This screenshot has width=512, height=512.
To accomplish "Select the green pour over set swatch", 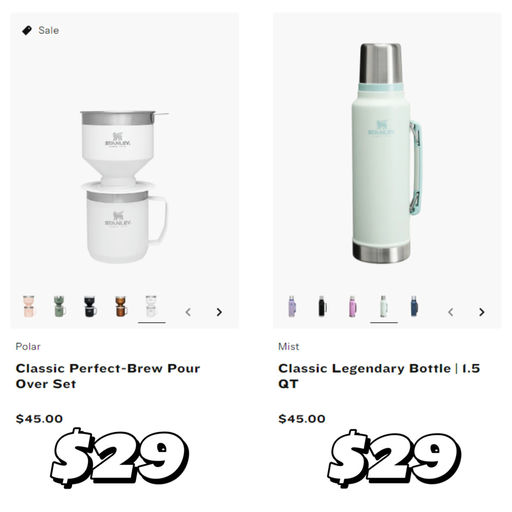I will [x=59, y=306].
